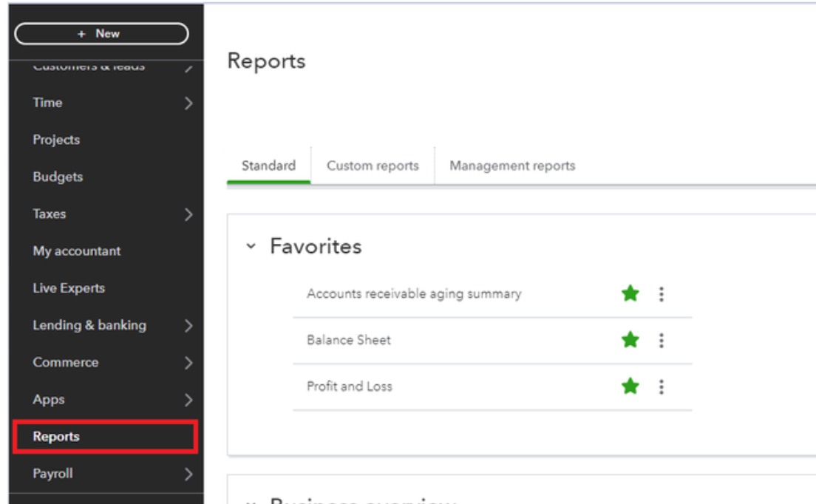Open Live Experts

click(69, 288)
